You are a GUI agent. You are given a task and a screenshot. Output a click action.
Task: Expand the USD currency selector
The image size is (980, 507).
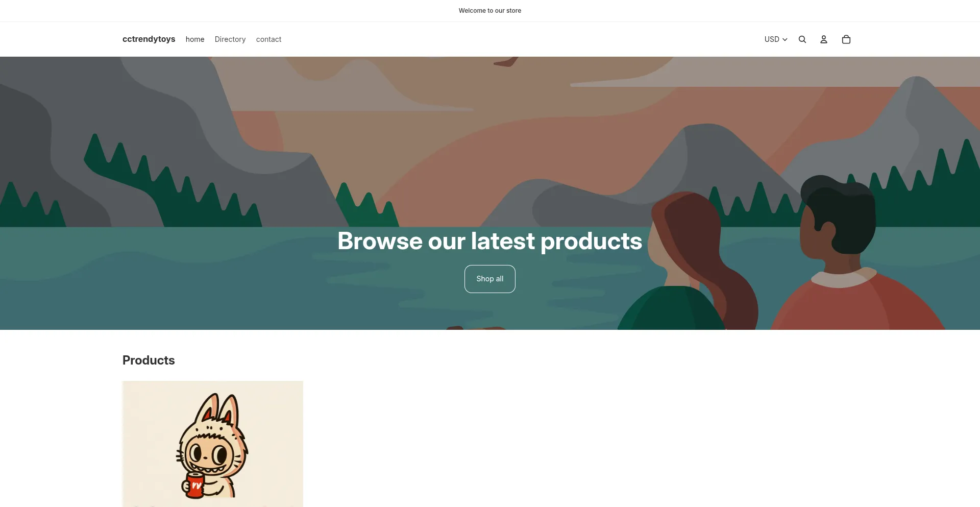[776, 39]
